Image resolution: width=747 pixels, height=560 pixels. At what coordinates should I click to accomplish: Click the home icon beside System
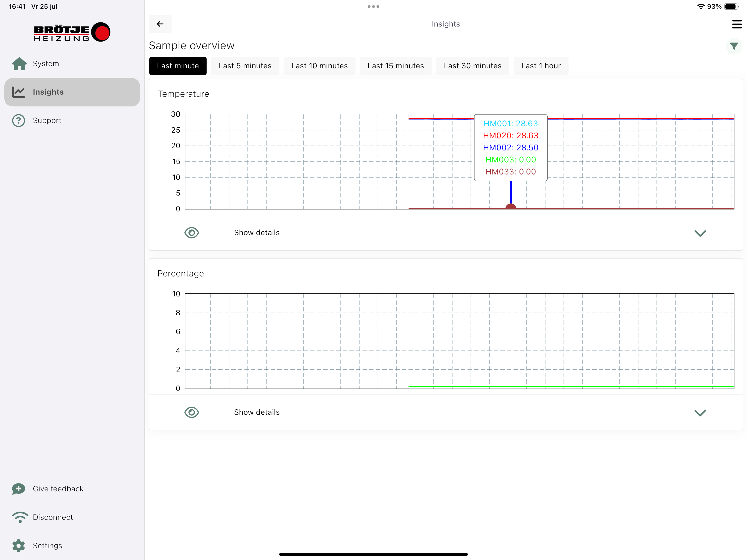19,63
